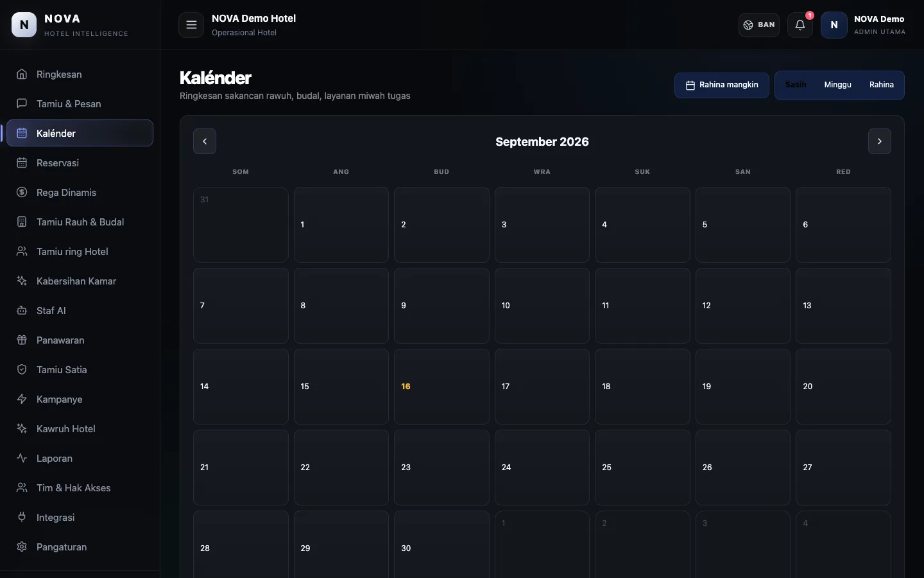Viewport: 924px width, 578px height.
Task: Select September 1 calendar cell
Action: click(x=341, y=225)
